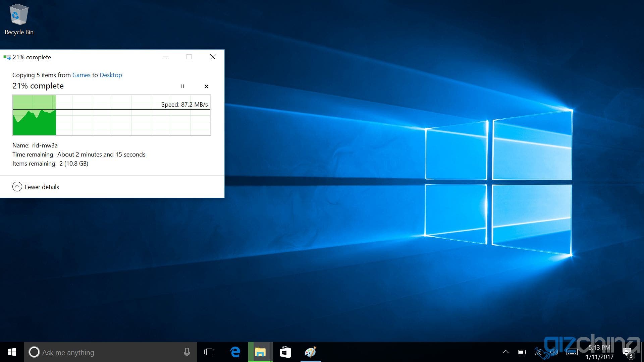This screenshot has height=362, width=644.
Task: Cancel the copy with the small X
Action: point(207,86)
